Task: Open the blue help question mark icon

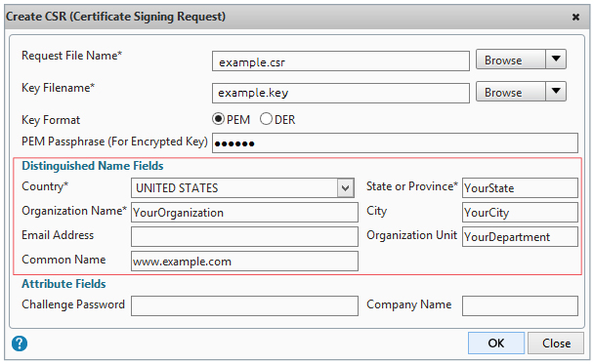Action: click(20, 344)
